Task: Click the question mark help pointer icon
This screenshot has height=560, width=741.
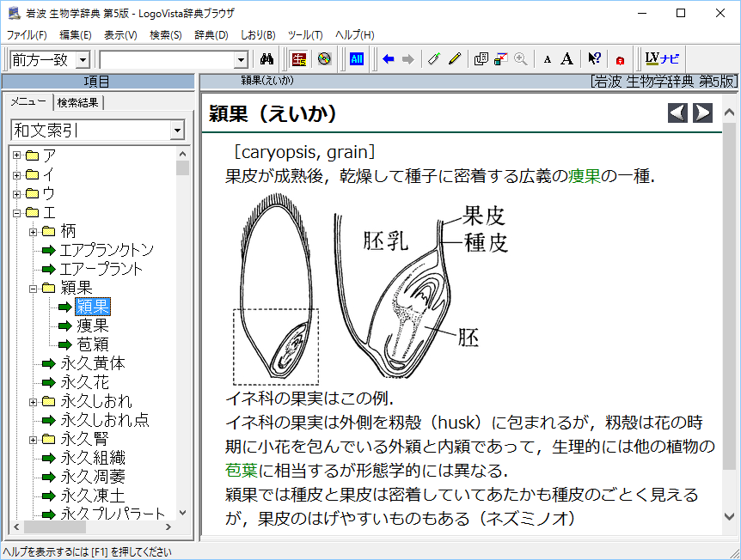Action: coord(594,59)
